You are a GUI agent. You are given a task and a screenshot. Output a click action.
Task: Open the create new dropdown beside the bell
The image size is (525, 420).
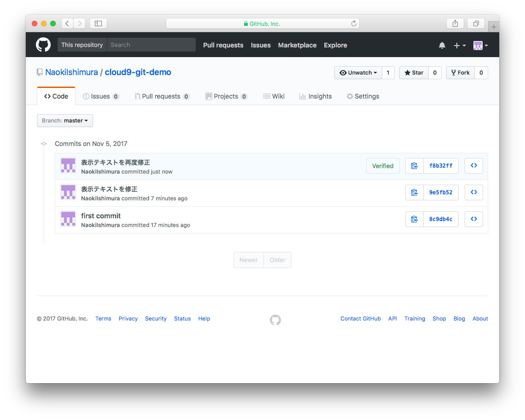(458, 45)
